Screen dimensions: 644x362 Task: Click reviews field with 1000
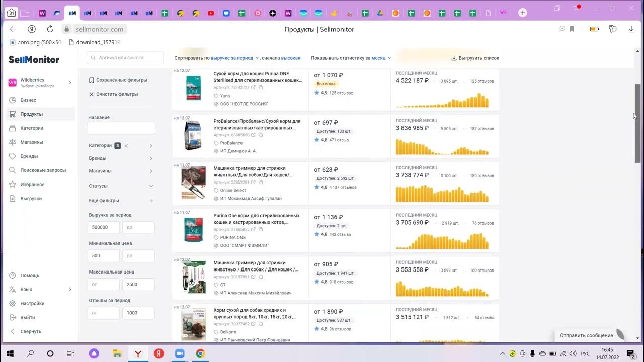click(x=138, y=313)
